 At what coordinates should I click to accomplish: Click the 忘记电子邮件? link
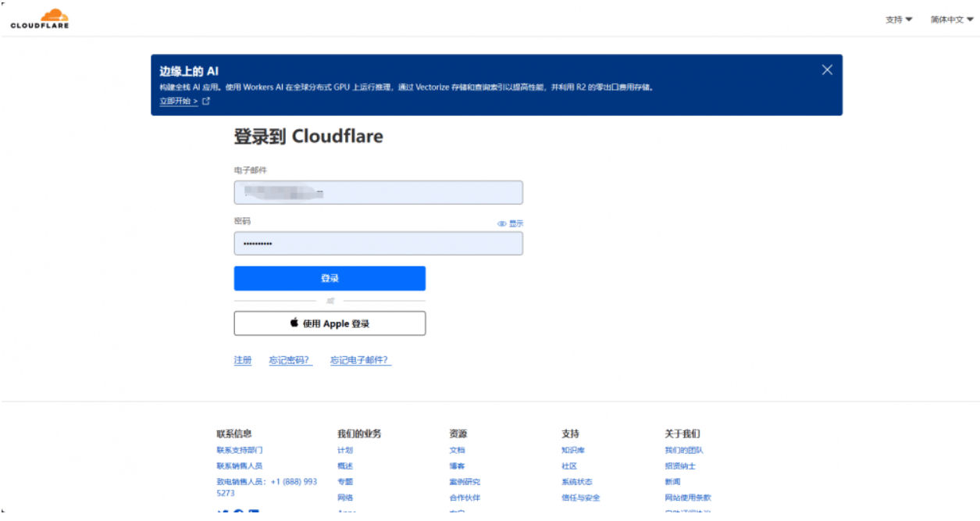point(360,360)
